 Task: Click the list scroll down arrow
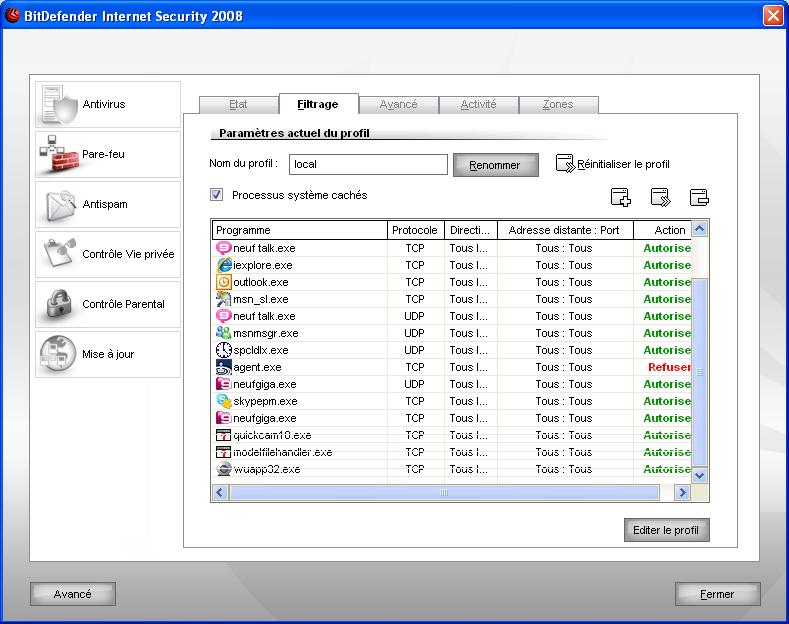tap(699, 475)
